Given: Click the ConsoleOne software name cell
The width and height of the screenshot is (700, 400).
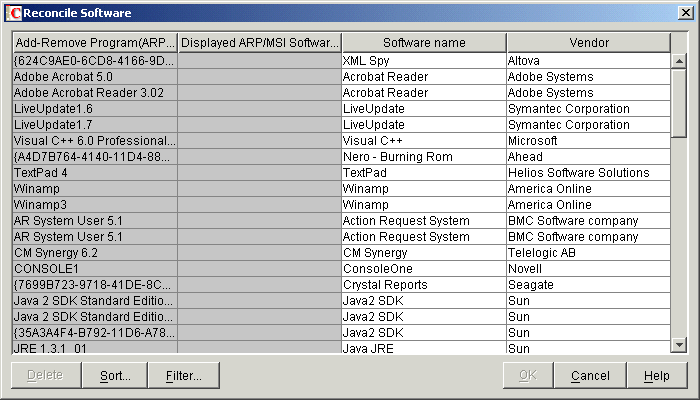Looking at the screenshot, I should [424, 269].
